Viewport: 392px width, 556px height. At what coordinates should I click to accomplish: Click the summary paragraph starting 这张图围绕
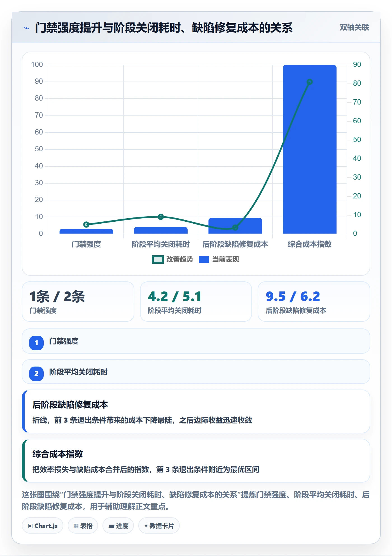[196, 501]
